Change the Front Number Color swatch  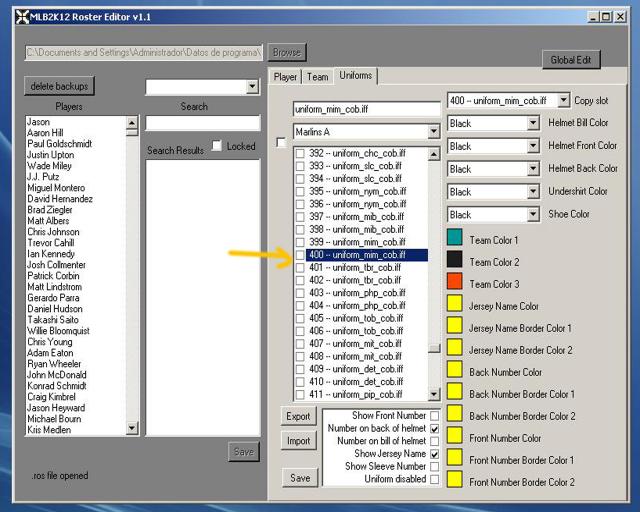pyautogui.click(x=454, y=436)
